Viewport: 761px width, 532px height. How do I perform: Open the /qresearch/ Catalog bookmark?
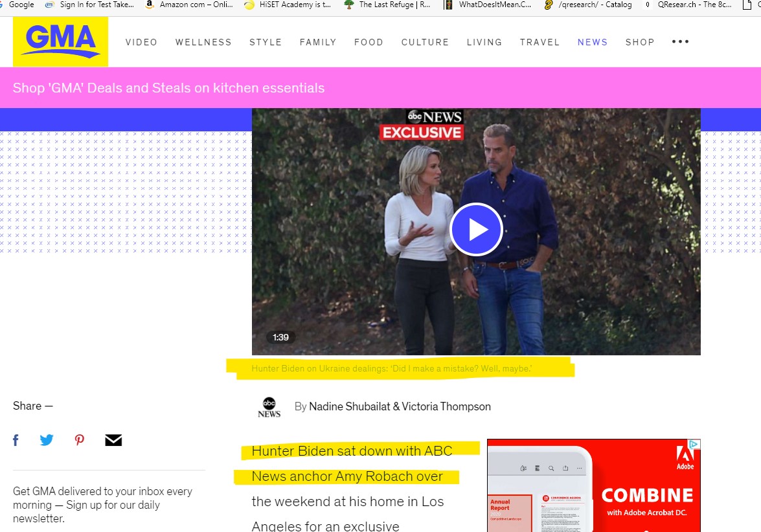click(x=588, y=5)
